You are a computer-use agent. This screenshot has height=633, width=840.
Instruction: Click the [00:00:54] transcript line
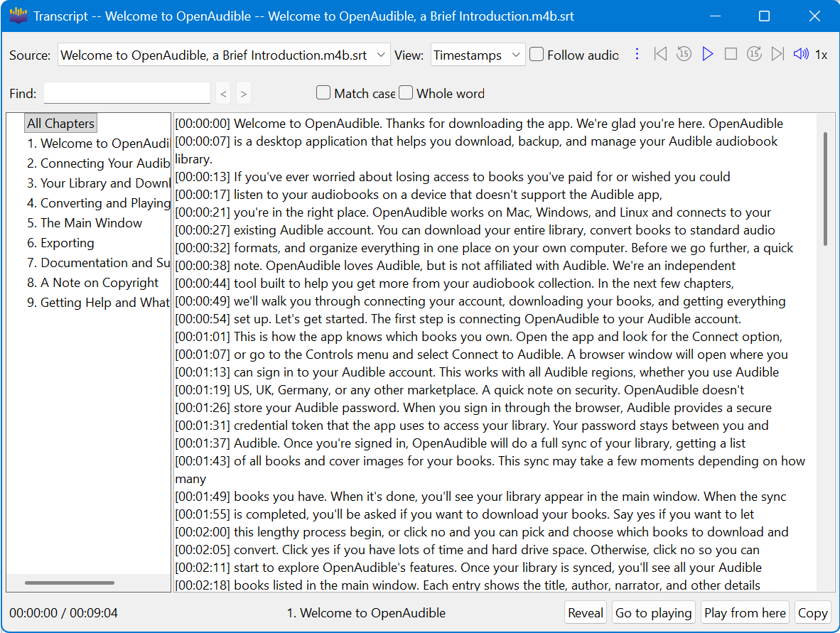pos(458,319)
